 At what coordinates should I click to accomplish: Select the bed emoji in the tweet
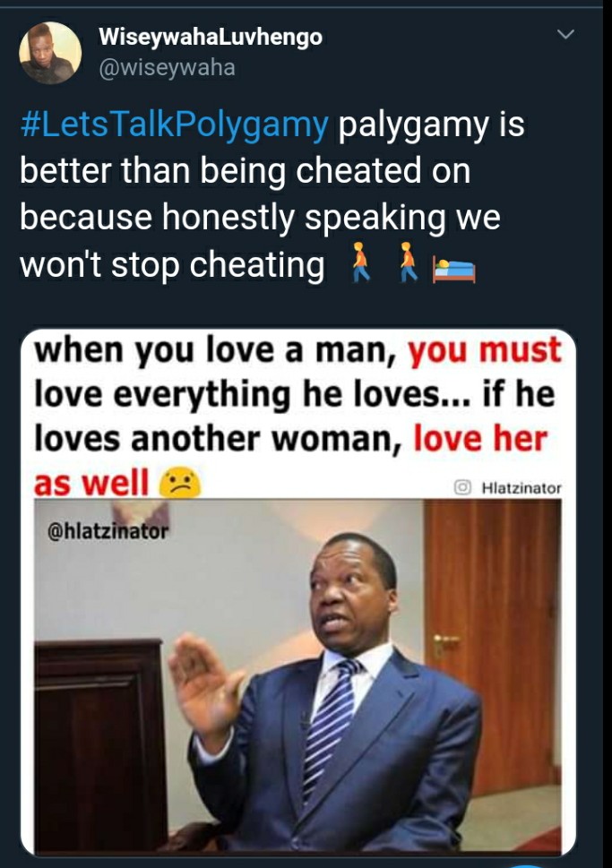(x=454, y=271)
